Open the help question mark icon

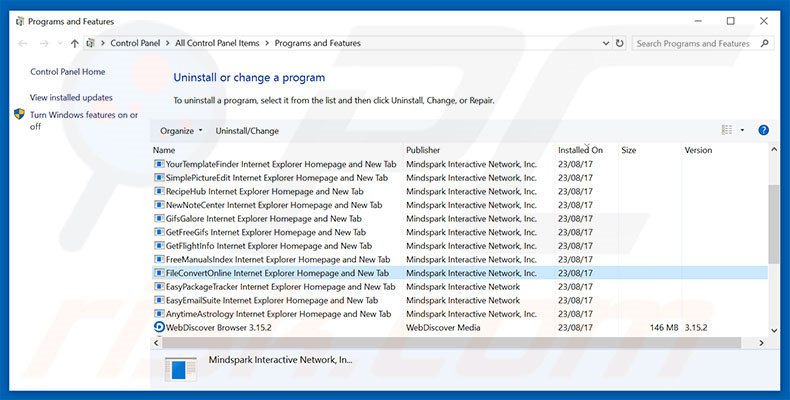click(x=763, y=130)
